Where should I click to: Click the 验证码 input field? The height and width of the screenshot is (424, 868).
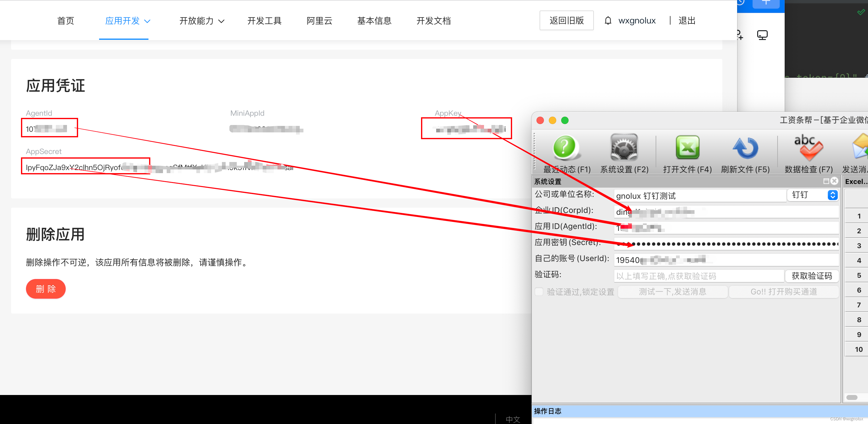[699, 276]
